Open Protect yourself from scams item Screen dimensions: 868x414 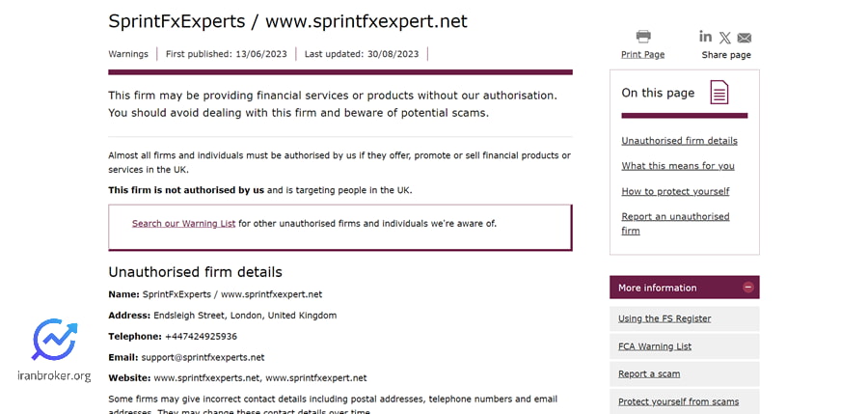click(678, 401)
